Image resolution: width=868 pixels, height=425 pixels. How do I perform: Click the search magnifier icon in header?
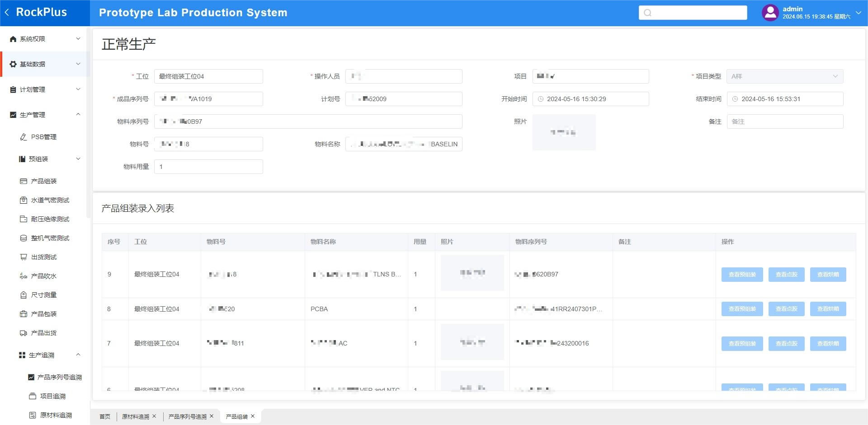click(647, 13)
